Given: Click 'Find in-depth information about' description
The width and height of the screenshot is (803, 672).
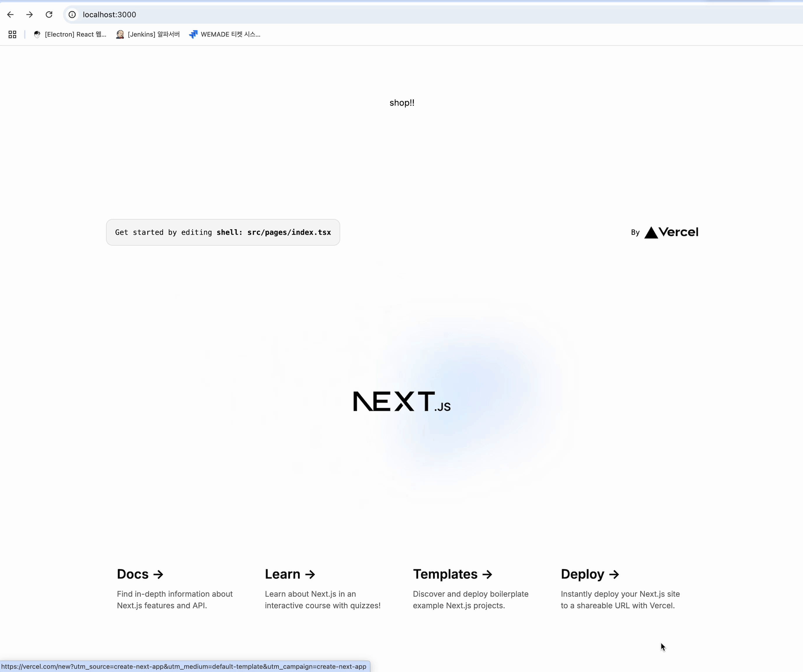Looking at the screenshot, I should click(x=175, y=594).
